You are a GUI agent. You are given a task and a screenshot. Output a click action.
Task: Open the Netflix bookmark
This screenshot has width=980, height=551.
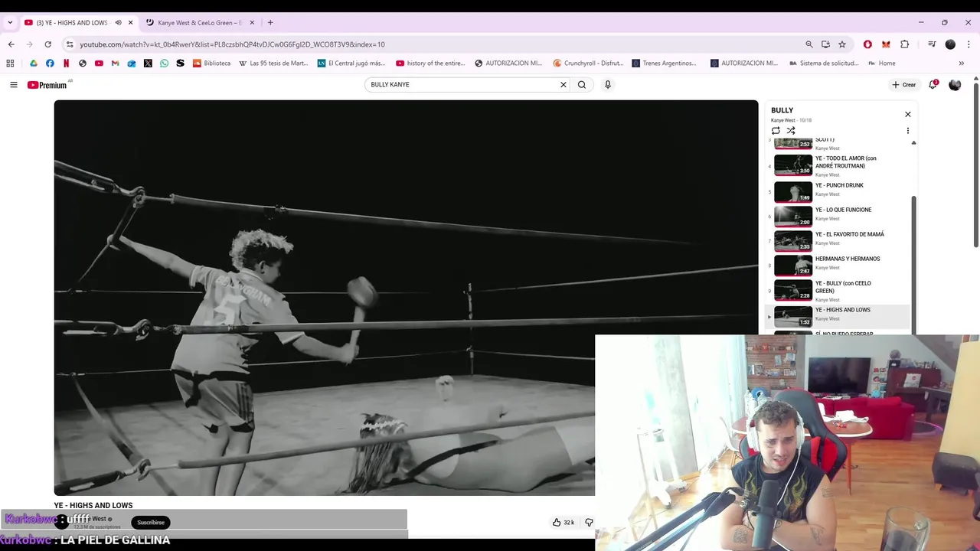tap(66, 64)
